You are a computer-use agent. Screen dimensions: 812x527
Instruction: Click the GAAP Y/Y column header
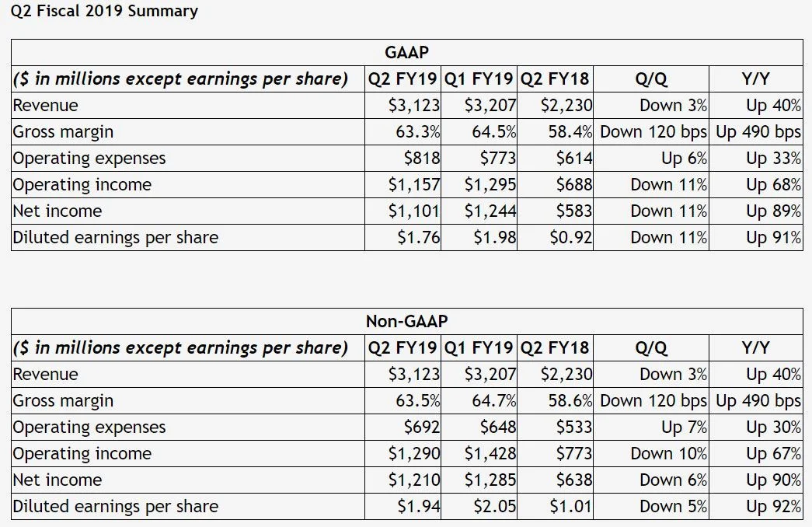click(x=756, y=79)
